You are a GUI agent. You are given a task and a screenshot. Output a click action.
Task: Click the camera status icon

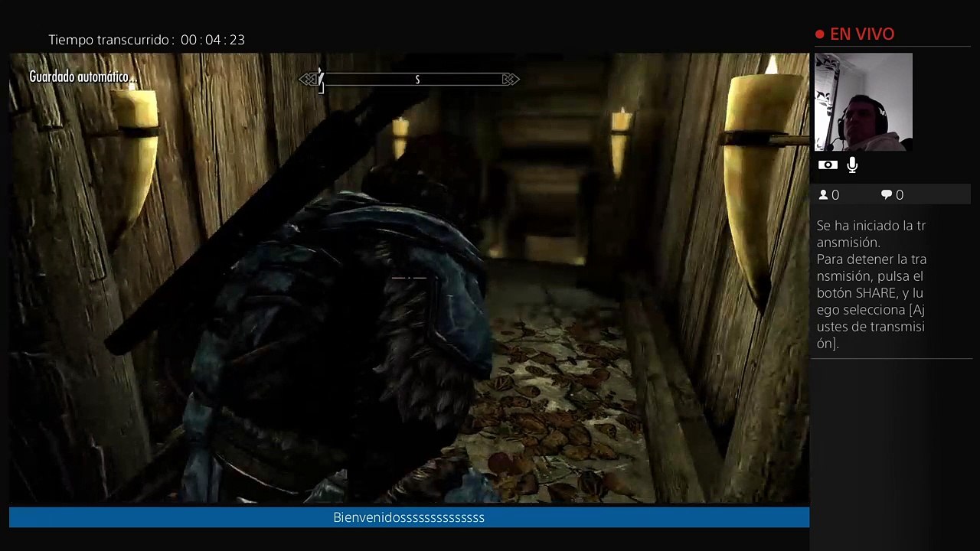[x=828, y=165]
